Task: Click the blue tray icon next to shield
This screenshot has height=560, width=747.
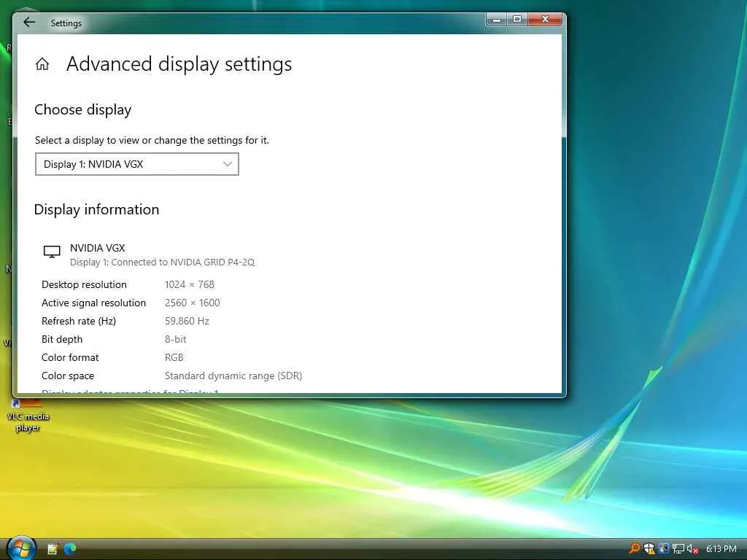Action: [664, 548]
